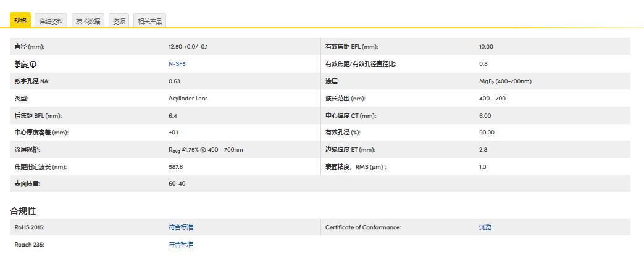Click the 数字孔径 NA value 0.63

[174, 81]
